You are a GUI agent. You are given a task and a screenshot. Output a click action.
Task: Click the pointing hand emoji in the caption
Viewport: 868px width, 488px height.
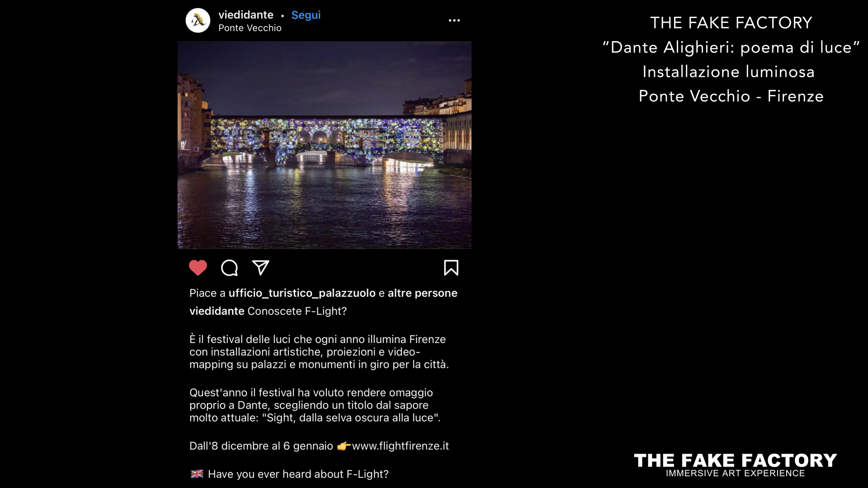point(344,446)
